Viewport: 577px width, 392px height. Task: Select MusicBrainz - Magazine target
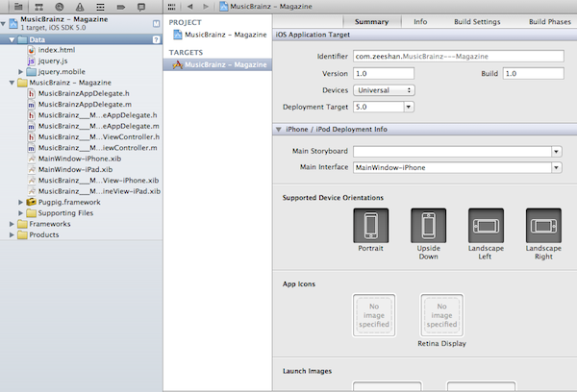(217, 64)
